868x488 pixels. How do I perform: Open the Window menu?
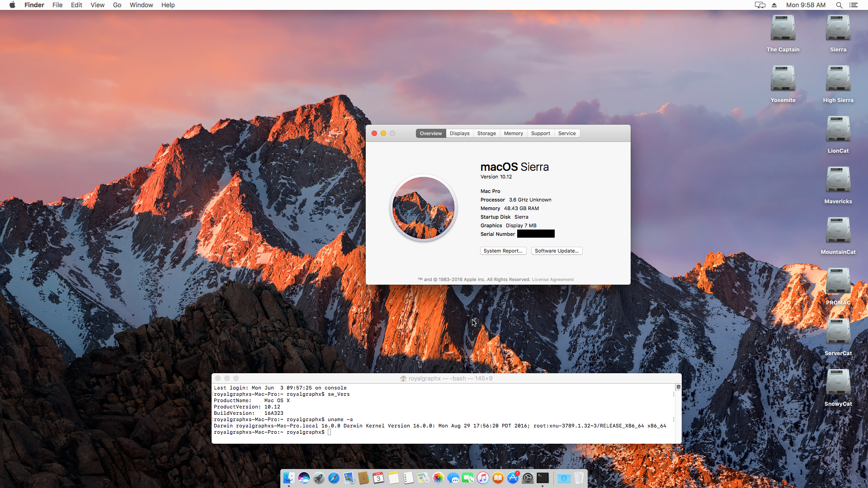[x=141, y=5]
